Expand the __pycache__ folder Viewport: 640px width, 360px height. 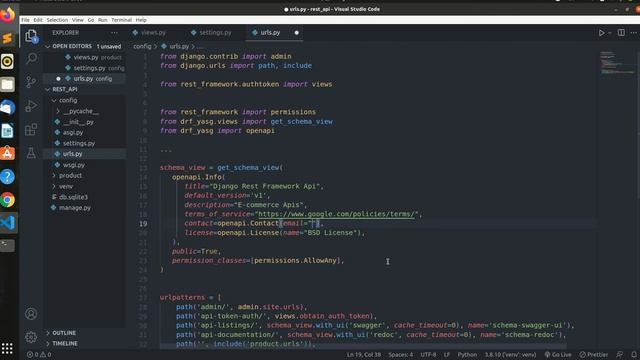coord(58,111)
